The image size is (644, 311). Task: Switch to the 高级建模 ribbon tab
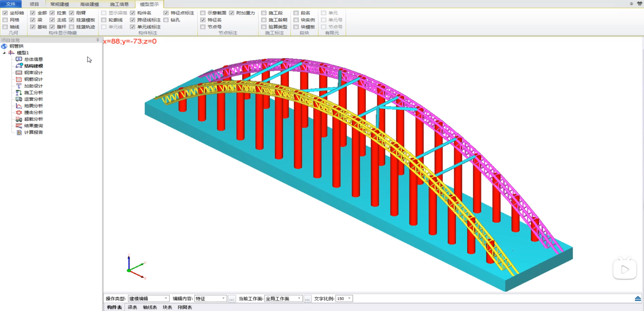pyautogui.click(x=89, y=4)
